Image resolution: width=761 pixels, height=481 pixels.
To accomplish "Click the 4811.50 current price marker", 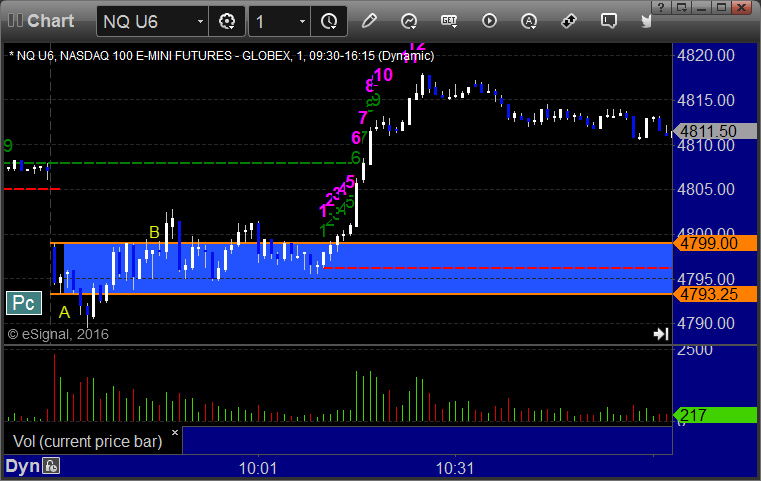I will point(715,131).
